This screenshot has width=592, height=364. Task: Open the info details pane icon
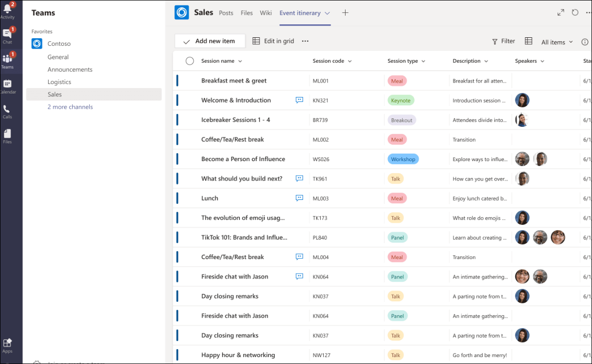point(585,42)
